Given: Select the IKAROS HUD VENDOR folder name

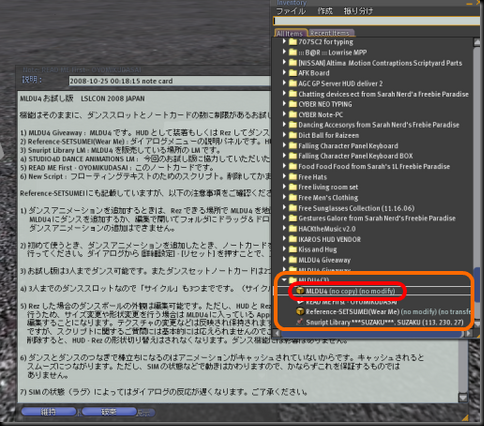Looking at the screenshot, I should coord(329,239).
